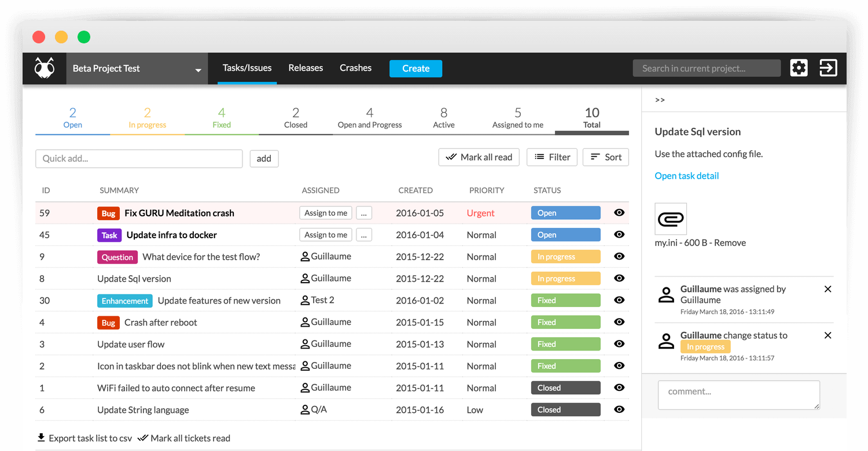Click the user avatar in status change entry

tap(667, 341)
